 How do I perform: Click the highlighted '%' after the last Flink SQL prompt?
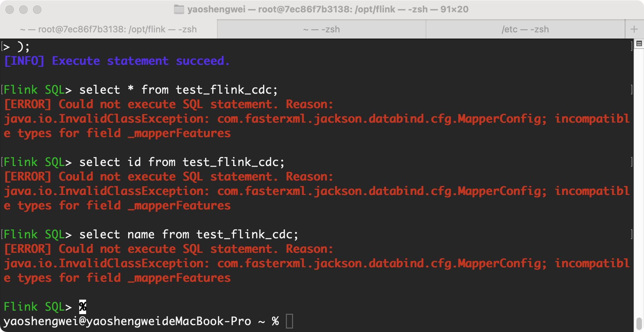pos(83,307)
